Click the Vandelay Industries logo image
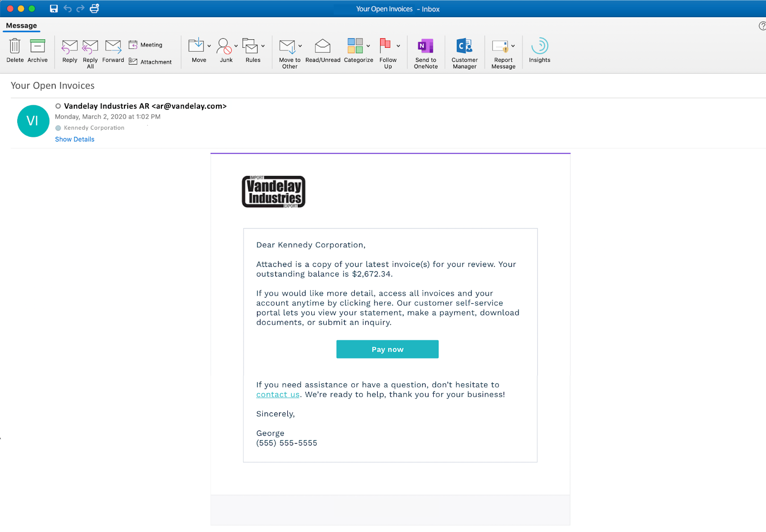766x532 pixels. click(273, 192)
